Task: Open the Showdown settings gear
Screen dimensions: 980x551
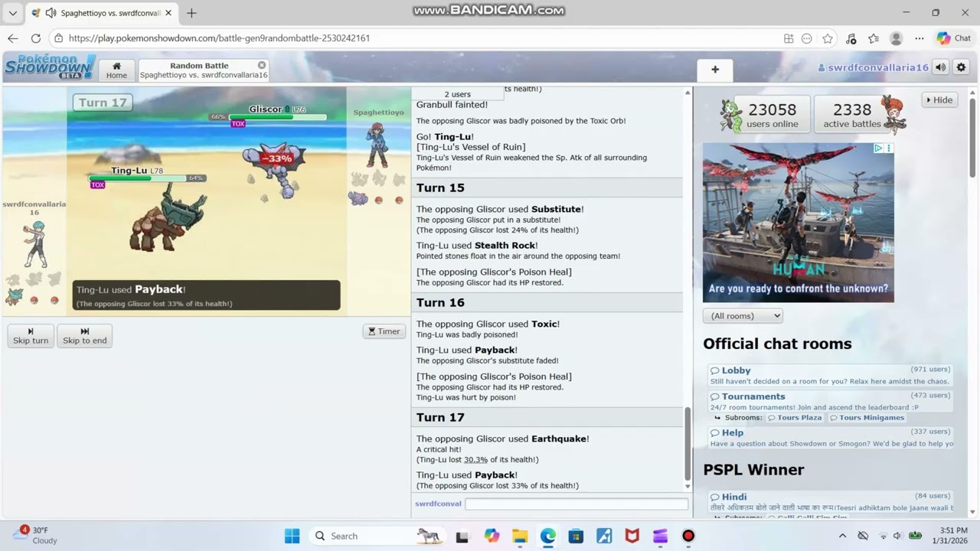Action: 961,67
